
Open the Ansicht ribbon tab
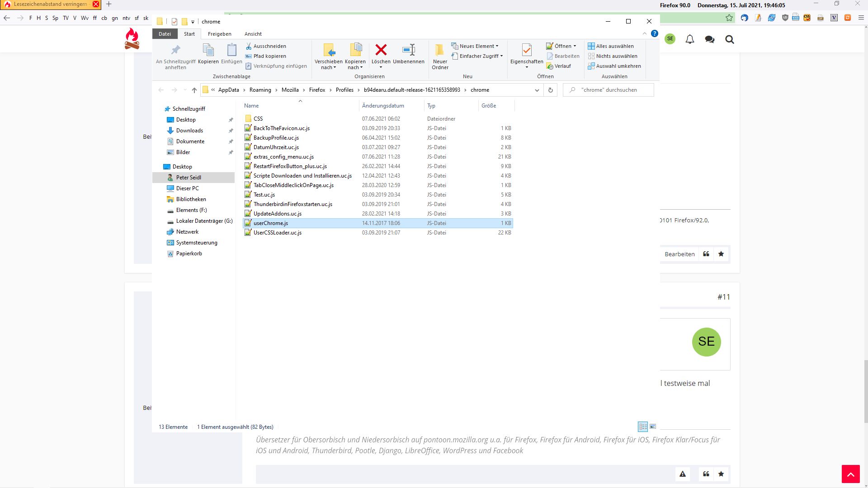(253, 34)
